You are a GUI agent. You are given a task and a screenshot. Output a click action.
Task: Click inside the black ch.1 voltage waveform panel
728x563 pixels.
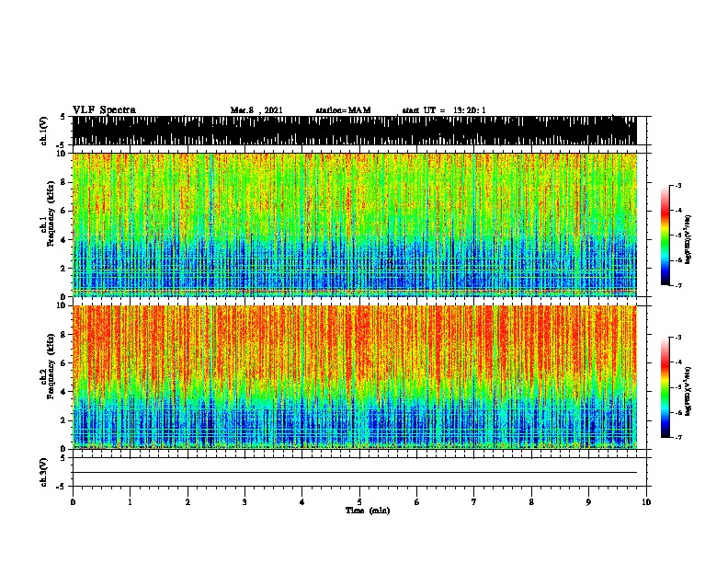tap(354, 131)
